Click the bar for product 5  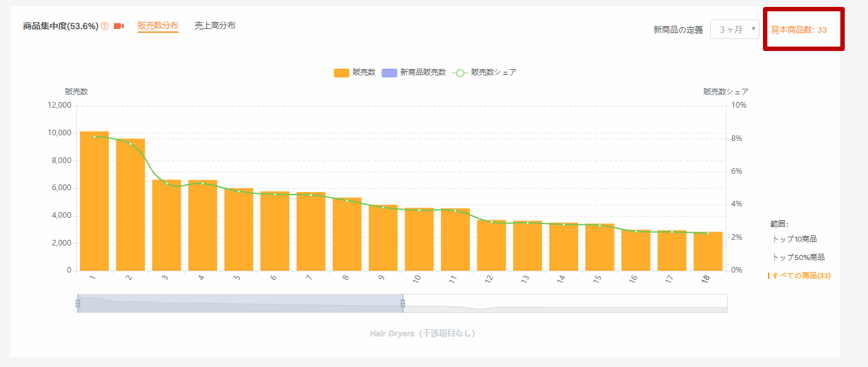(239, 230)
